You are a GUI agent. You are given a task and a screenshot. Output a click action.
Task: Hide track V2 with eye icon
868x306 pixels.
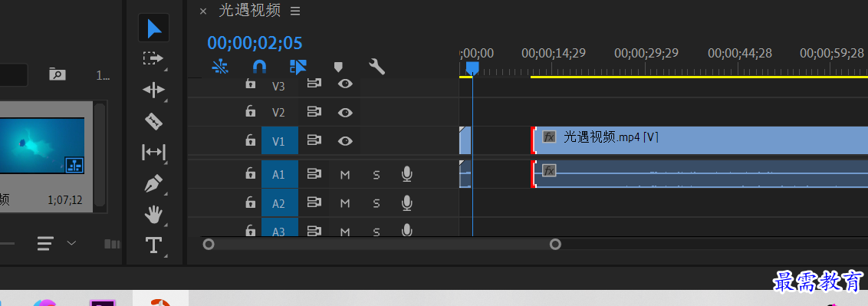click(x=345, y=112)
